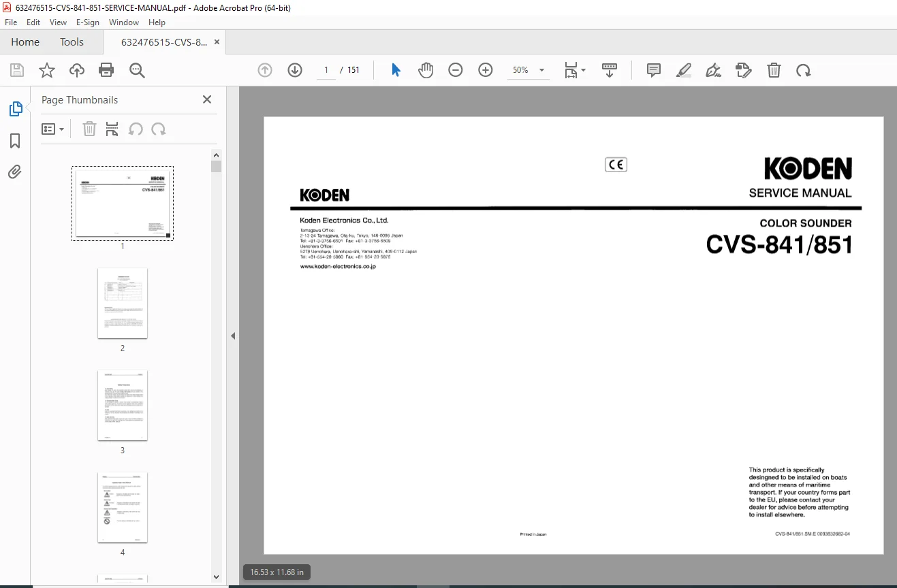This screenshot has height=588, width=897.
Task: Print the document using the printer icon
Action: pyautogui.click(x=106, y=70)
